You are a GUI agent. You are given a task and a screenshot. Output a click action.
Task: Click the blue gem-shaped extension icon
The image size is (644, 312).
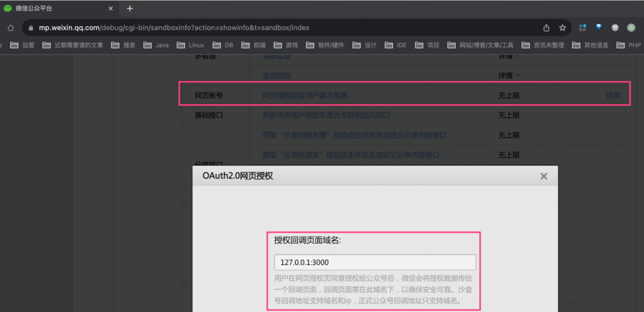click(598, 28)
